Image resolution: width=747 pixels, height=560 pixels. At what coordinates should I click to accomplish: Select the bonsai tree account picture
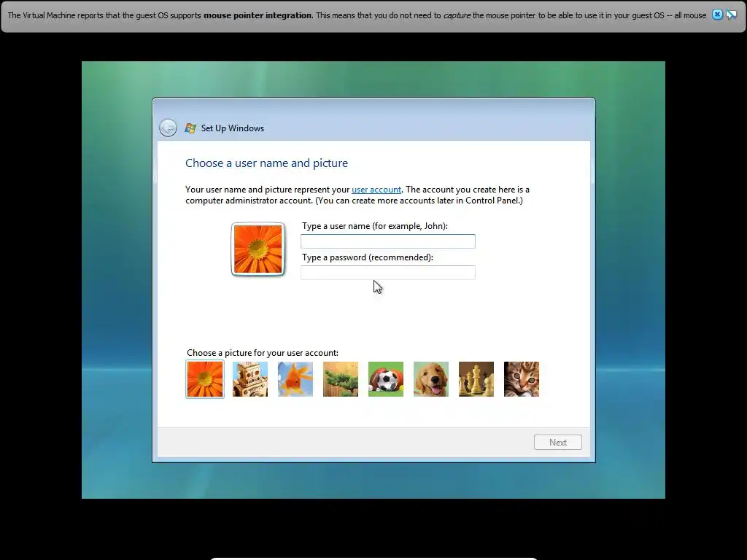pos(341,379)
